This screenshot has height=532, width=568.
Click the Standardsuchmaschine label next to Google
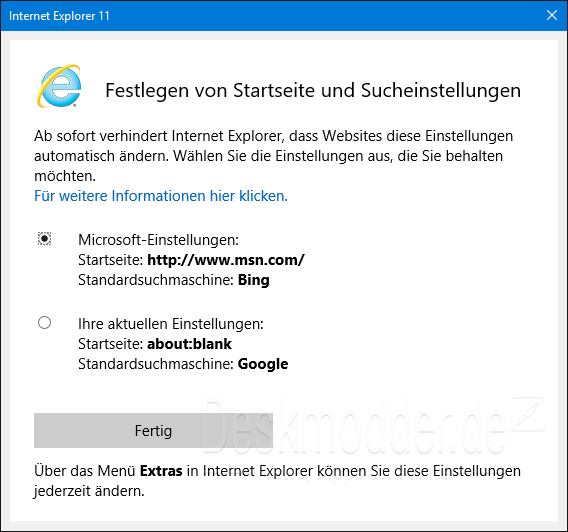pos(156,364)
